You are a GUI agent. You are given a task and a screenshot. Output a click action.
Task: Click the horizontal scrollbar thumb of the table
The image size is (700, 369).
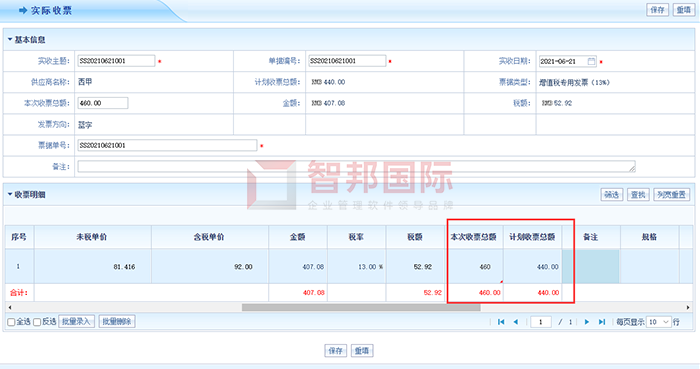click(361, 307)
